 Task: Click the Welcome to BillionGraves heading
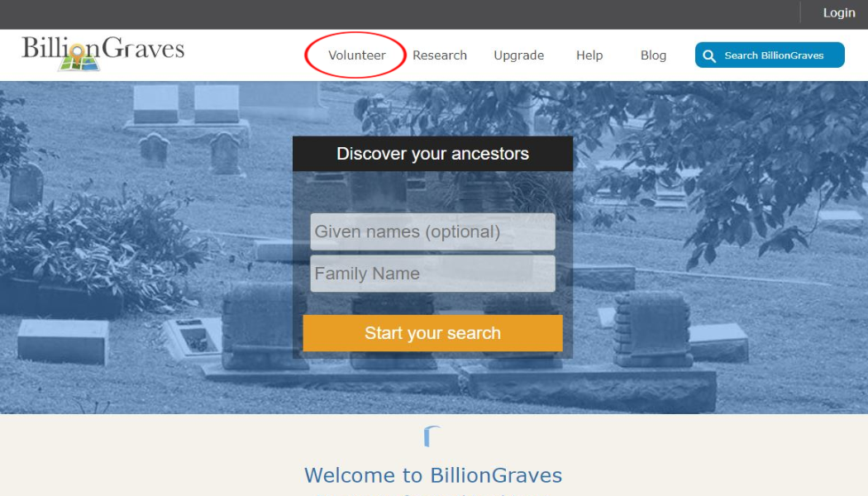tap(433, 475)
